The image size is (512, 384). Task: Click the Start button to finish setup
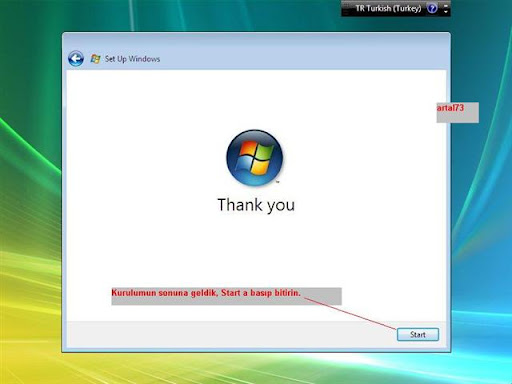pos(418,334)
